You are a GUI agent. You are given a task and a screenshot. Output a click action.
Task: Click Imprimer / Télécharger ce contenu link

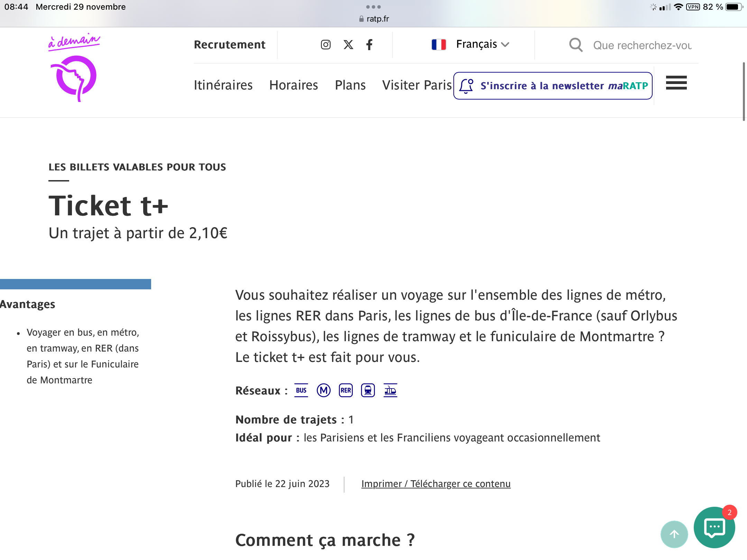pyautogui.click(x=436, y=484)
